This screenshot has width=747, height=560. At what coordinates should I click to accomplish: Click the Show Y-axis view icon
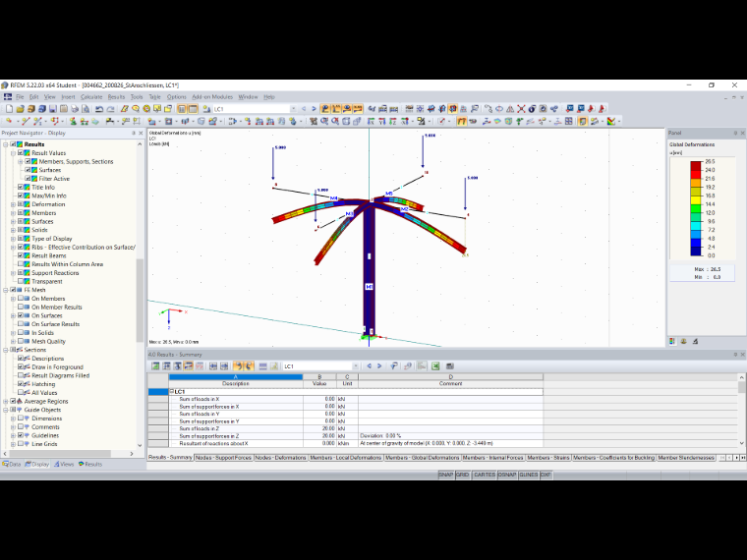tap(381, 122)
